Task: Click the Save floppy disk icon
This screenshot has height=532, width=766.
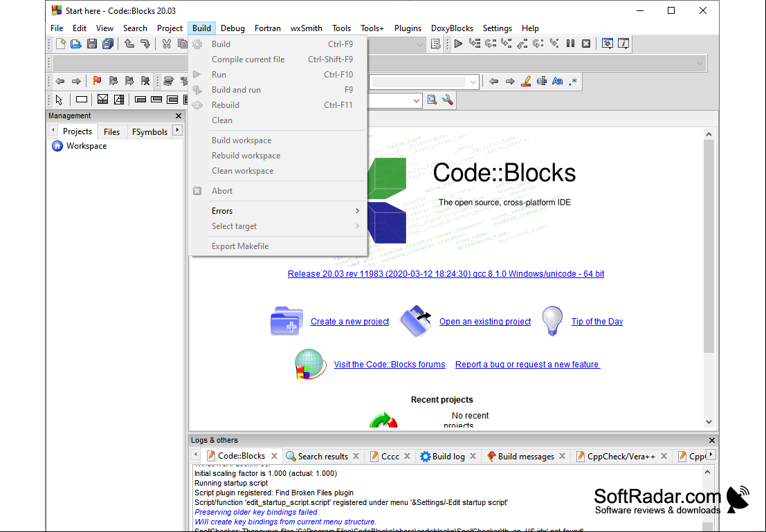Action: coord(92,44)
